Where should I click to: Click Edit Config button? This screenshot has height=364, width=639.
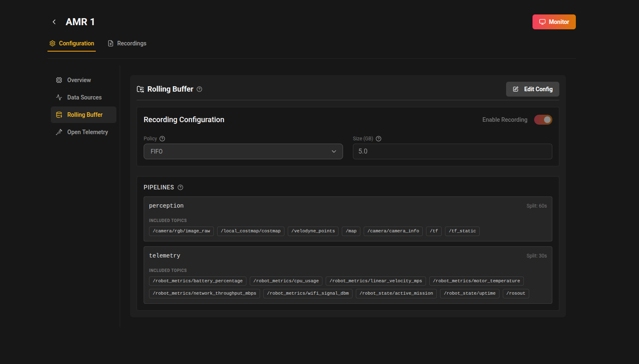coord(532,89)
